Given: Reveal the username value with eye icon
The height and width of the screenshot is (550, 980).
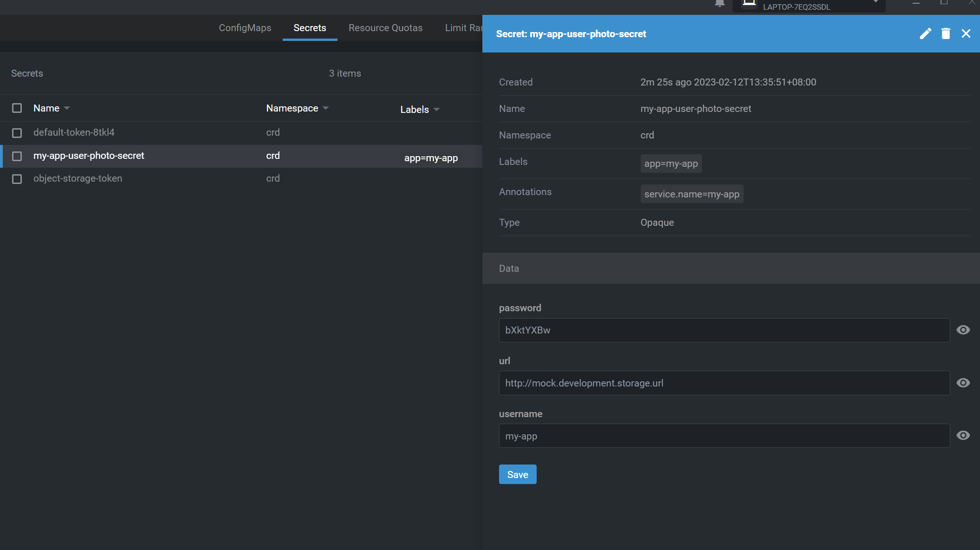Looking at the screenshot, I should 963,435.
